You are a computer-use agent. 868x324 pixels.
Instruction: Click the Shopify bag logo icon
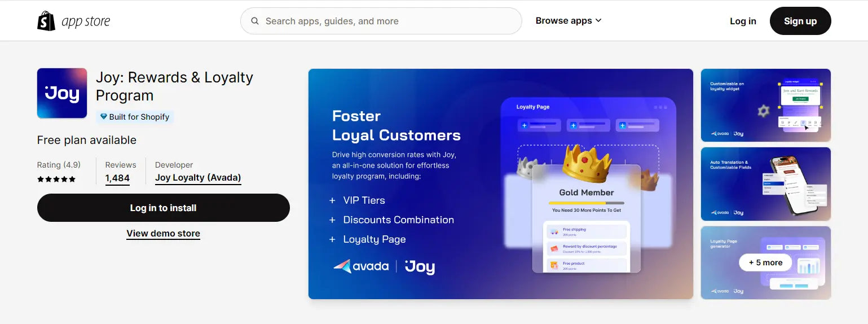pyautogui.click(x=46, y=21)
